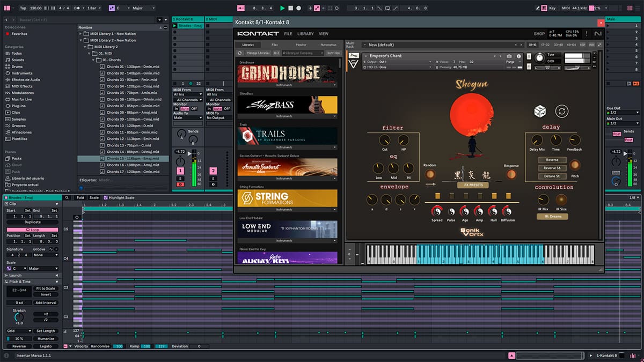Click the Key mapping button at top right
This screenshot has height=362, width=644.
552,8
